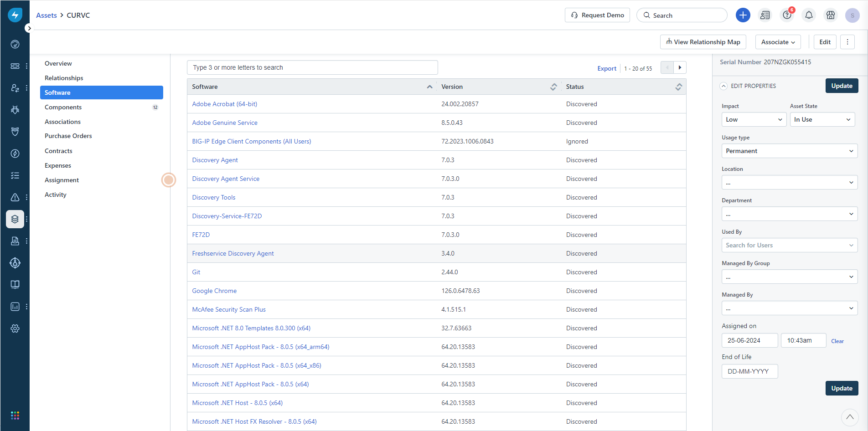Open the colorful app switcher dots
The width and height of the screenshot is (868, 431).
(15, 415)
